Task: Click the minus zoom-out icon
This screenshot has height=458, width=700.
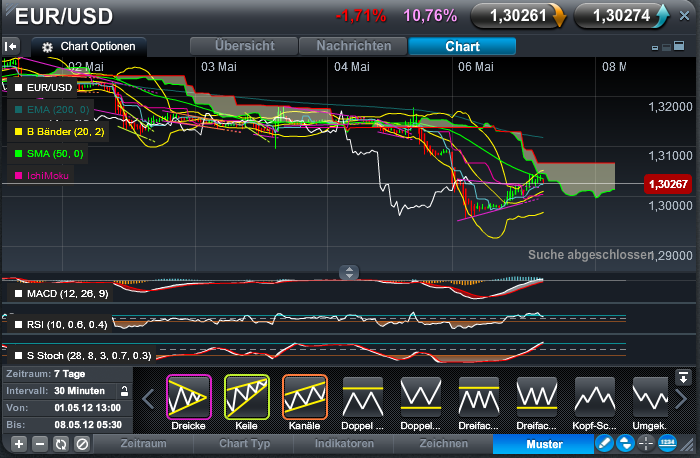Action: click(x=40, y=444)
